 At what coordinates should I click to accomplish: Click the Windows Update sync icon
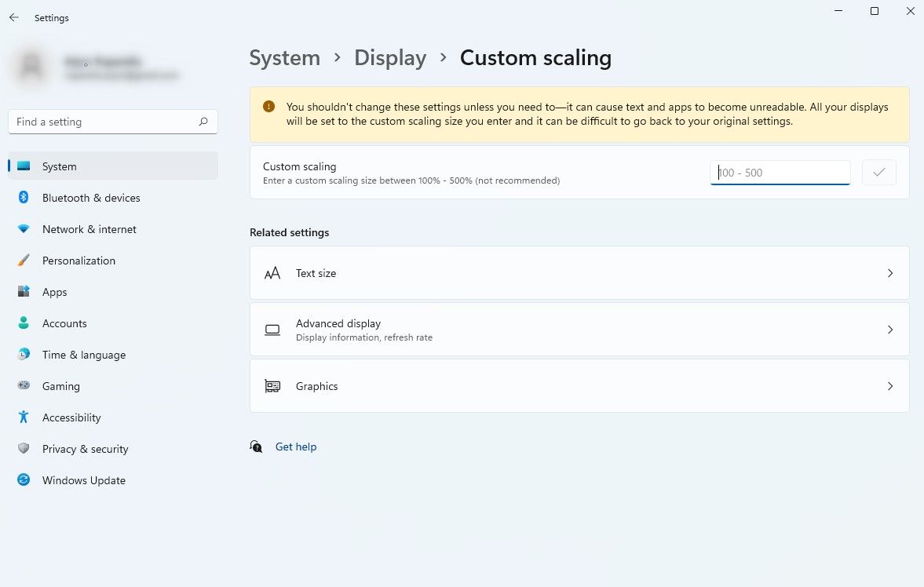click(24, 479)
